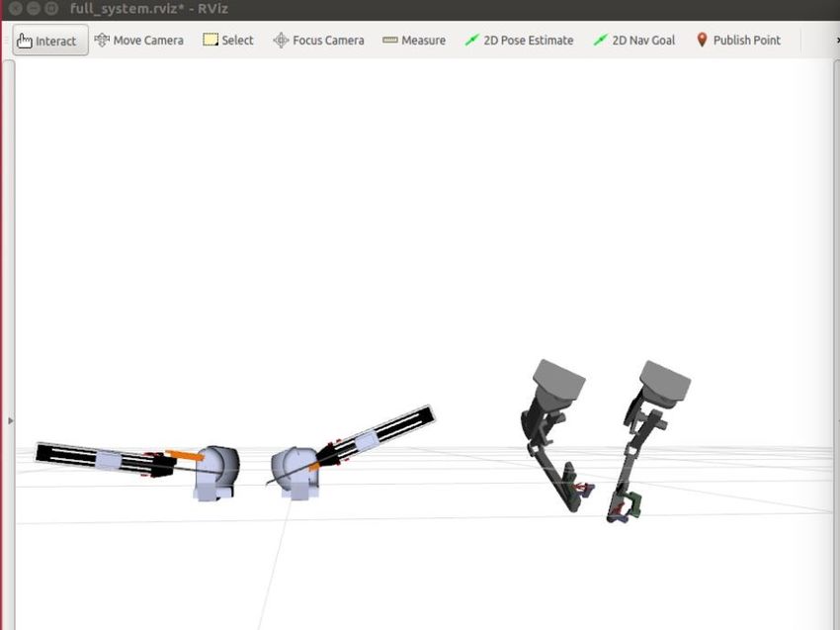Viewport: 840px width, 630px height.
Task: Select the Publish Point tool
Action: [738, 41]
